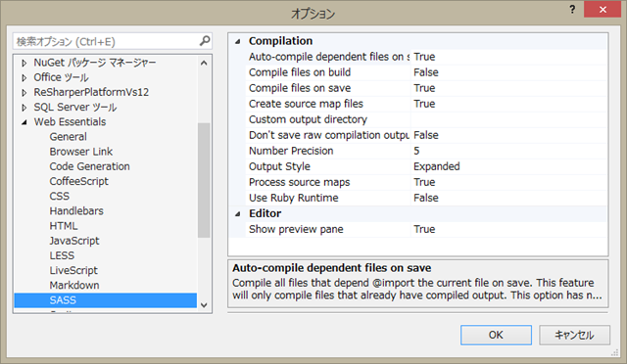Select SQL Server ツール in the tree
This screenshot has height=364, width=627.
coord(75,107)
